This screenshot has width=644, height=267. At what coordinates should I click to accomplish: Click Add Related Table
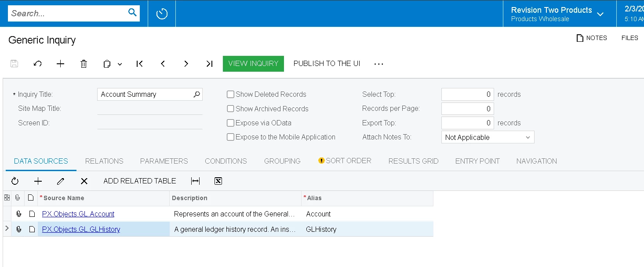point(140,181)
